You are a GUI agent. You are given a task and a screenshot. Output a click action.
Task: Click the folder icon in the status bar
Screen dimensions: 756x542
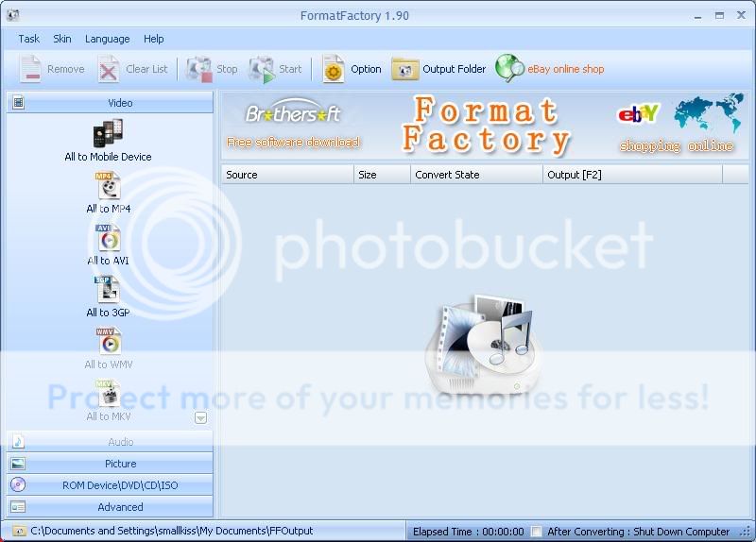tap(19, 531)
